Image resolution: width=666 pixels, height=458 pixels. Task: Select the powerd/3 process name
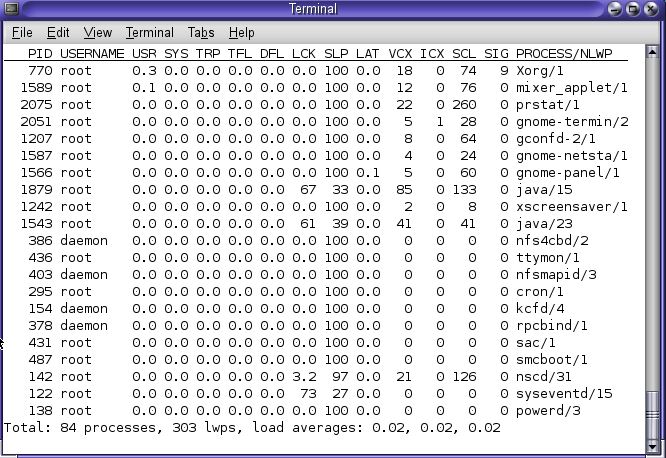(548, 410)
